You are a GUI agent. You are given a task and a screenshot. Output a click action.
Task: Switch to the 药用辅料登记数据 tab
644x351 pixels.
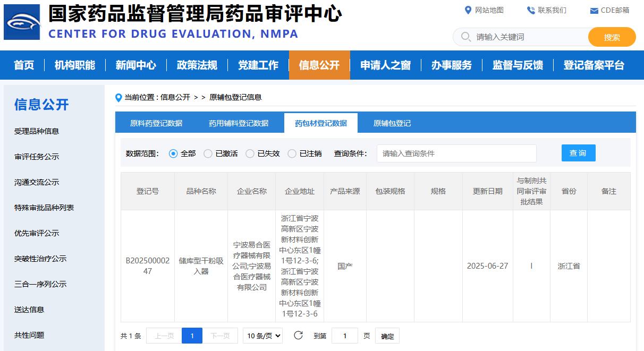click(239, 123)
